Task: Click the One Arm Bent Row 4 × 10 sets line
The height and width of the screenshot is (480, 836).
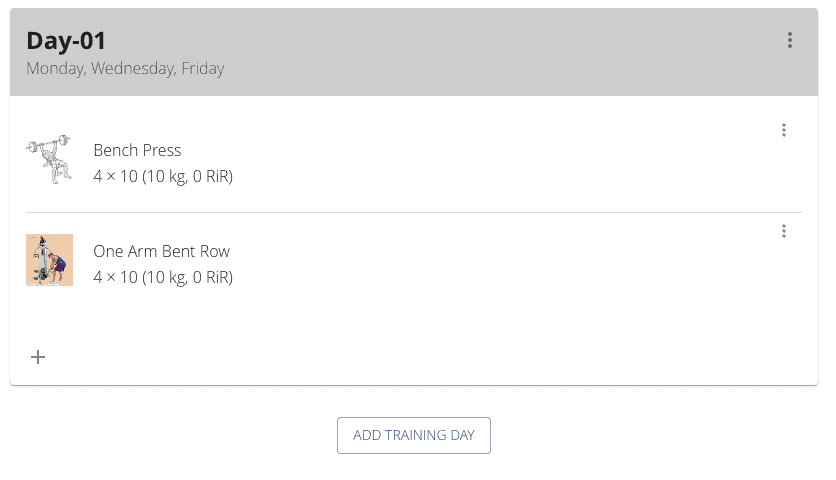Action: (163, 277)
